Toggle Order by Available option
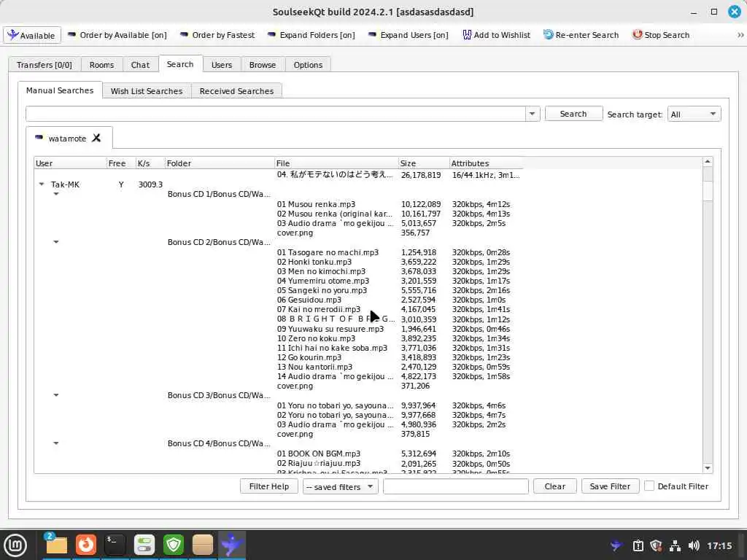This screenshot has width=747, height=560. click(117, 35)
